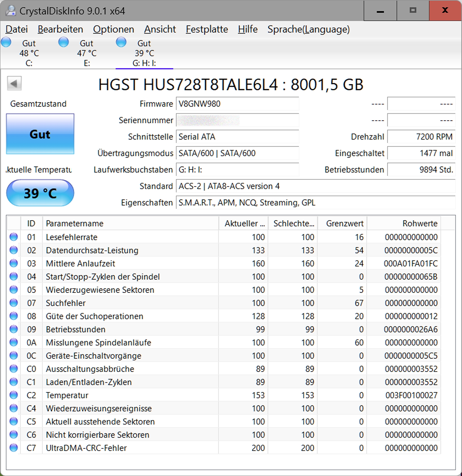Click the status dot next to Lesefehlerrate

pos(13,237)
